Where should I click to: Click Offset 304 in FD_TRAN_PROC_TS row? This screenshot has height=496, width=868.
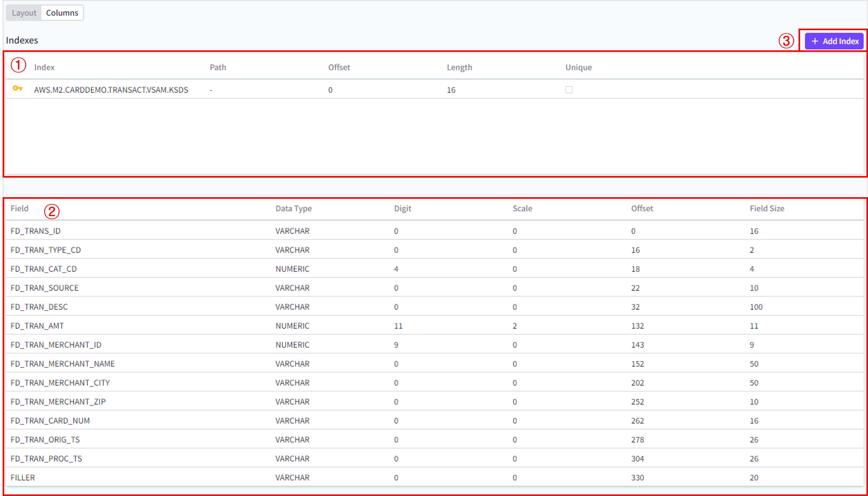pos(637,459)
